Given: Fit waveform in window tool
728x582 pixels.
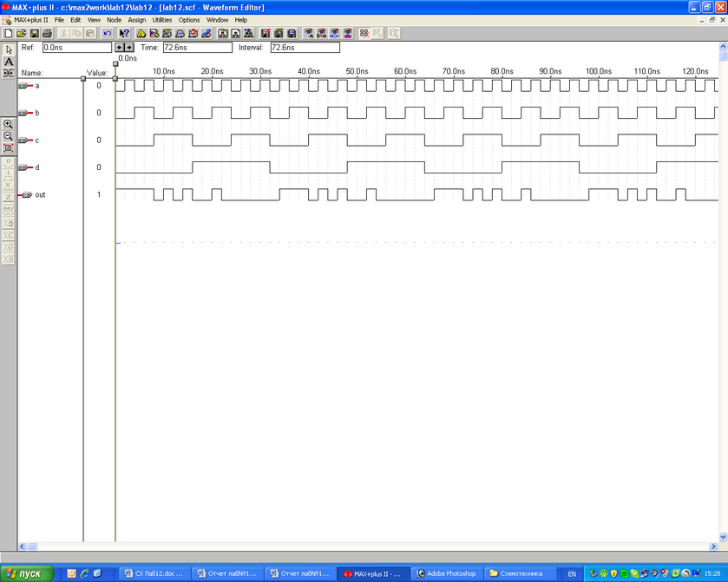Looking at the screenshot, I should (x=8, y=148).
